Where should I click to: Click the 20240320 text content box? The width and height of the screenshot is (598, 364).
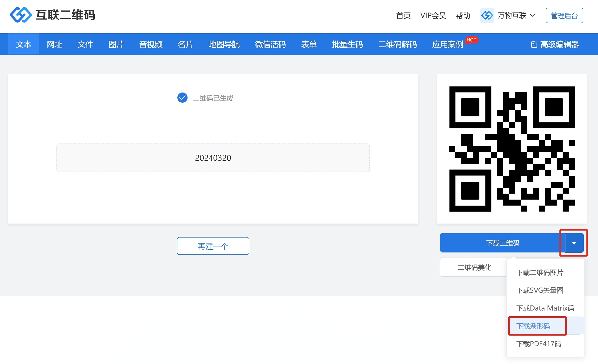(x=213, y=158)
